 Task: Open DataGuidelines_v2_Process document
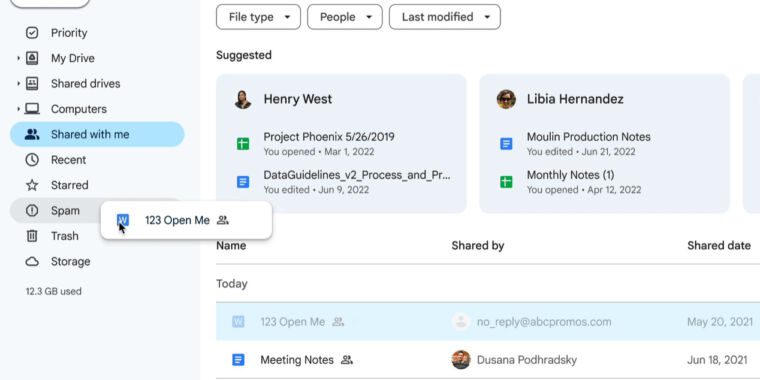coord(357,175)
